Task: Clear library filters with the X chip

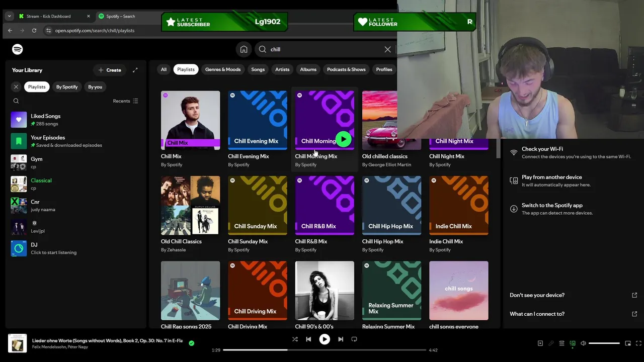Action: pos(16,87)
